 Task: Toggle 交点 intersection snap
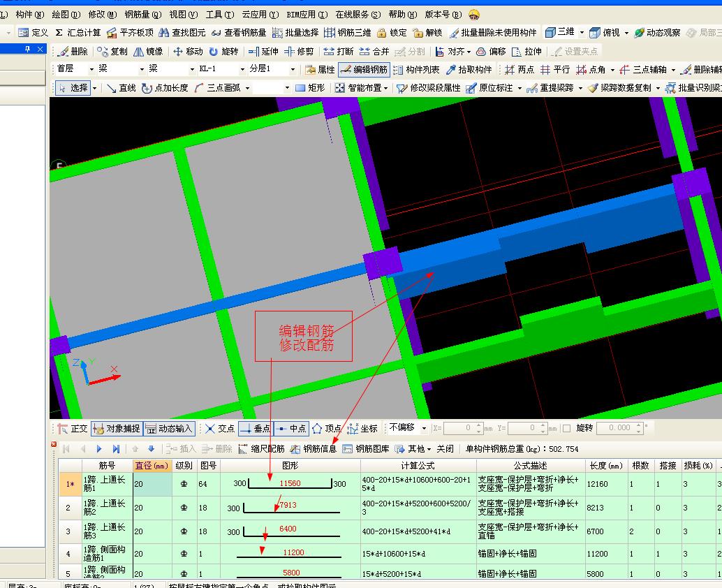[x=220, y=429]
